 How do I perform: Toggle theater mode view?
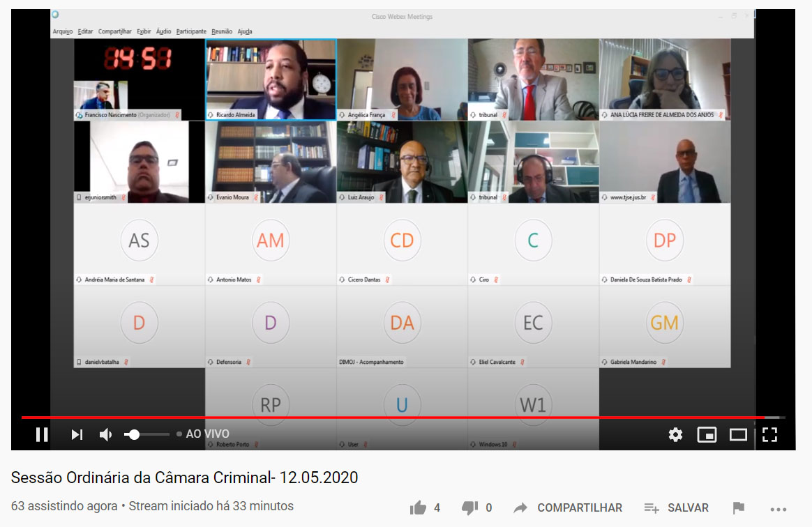[738, 434]
